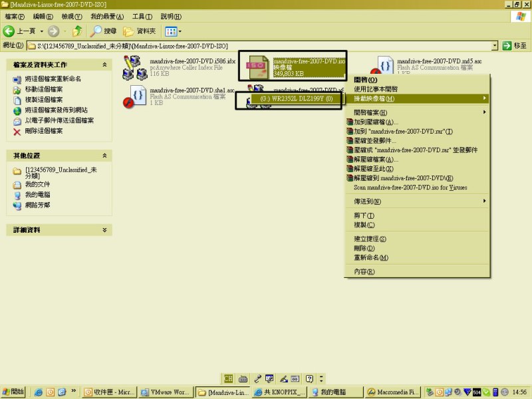Open the Back button history dropdown arrow
This screenshot has height=399, width=532.
click(42, 31)
